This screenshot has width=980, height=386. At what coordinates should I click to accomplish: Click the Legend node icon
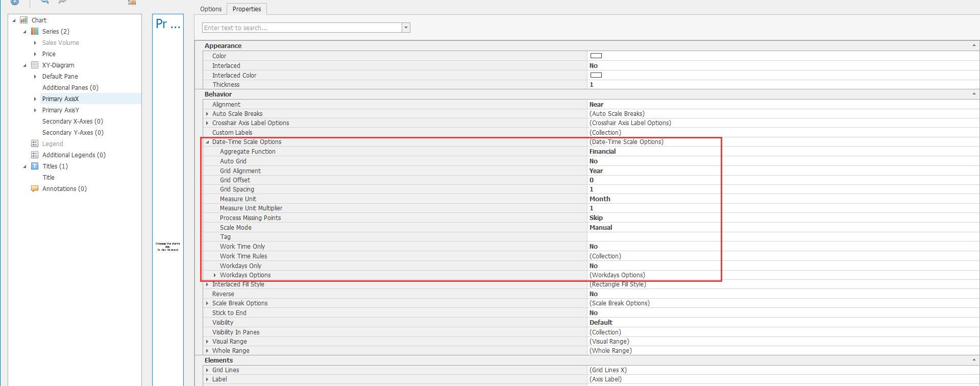pyautogui.click(x=35, y=144)
